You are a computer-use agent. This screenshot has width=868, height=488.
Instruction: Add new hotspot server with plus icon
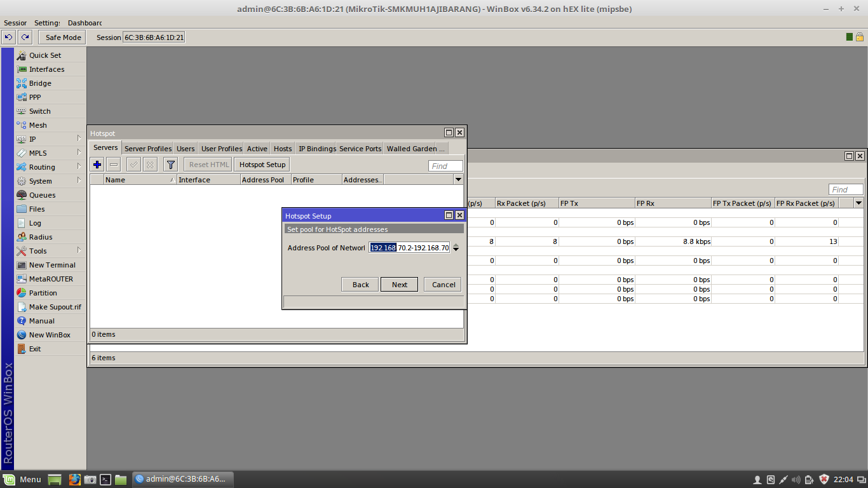click(97, 165)
